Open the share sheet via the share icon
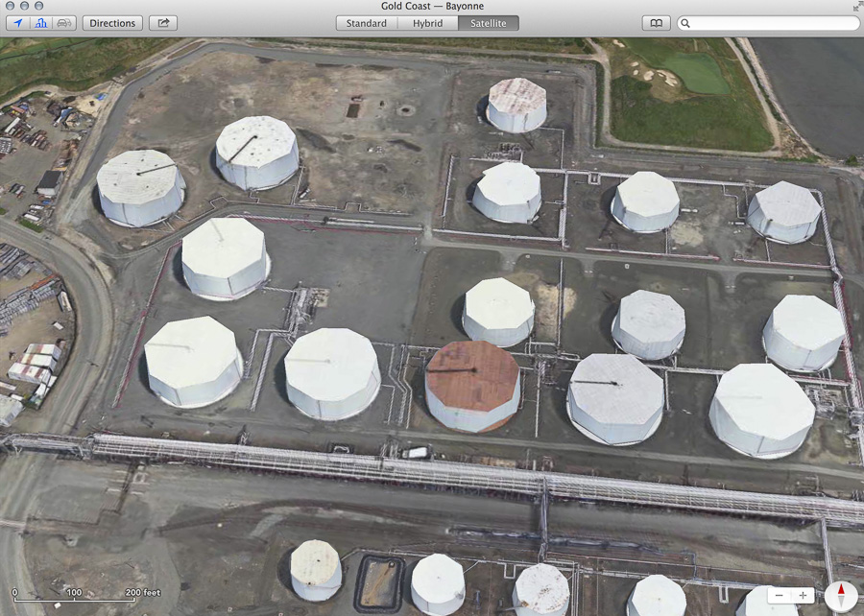The height and width of the screenshot is (616, 864). [162, 22]
